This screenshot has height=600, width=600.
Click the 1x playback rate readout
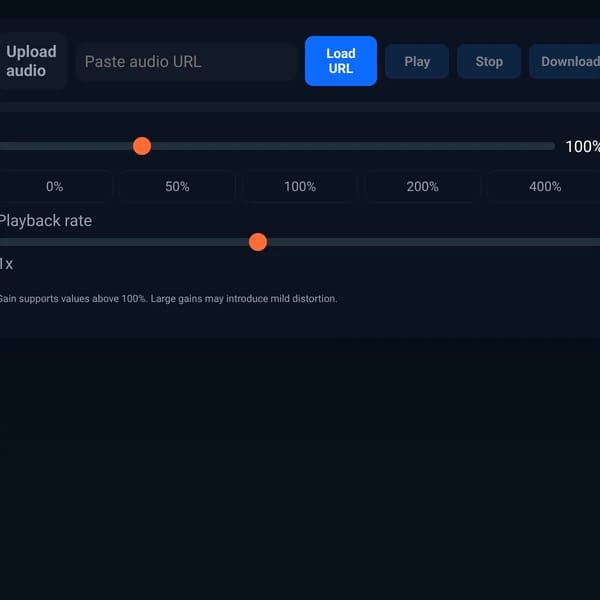[x=6, y=264]
